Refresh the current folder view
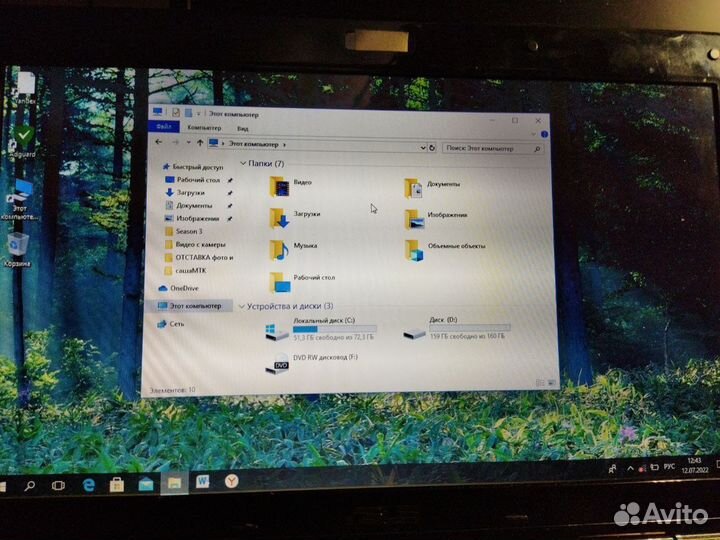 [x=432, y=148]
